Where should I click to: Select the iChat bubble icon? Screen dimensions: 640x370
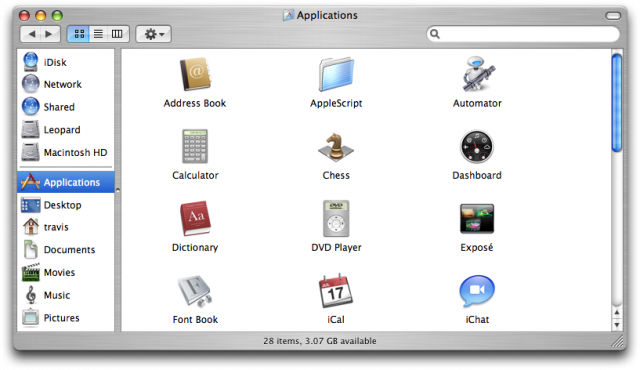pyautogui.click(x=477, y=290)
